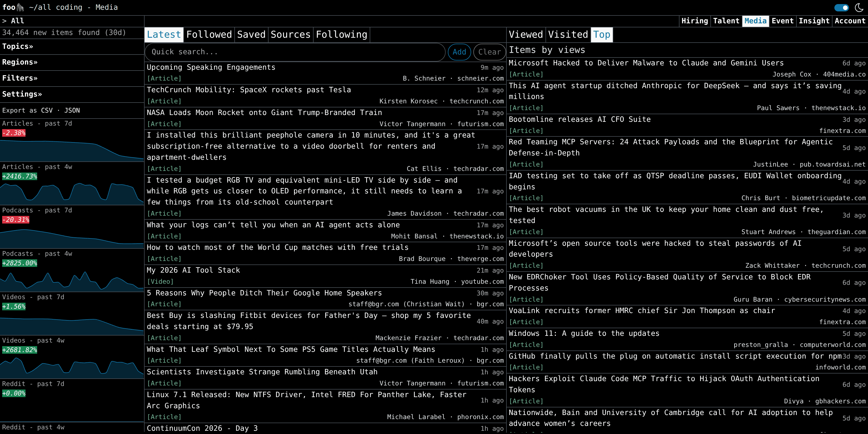Switch theme with the moon icon

859,7
